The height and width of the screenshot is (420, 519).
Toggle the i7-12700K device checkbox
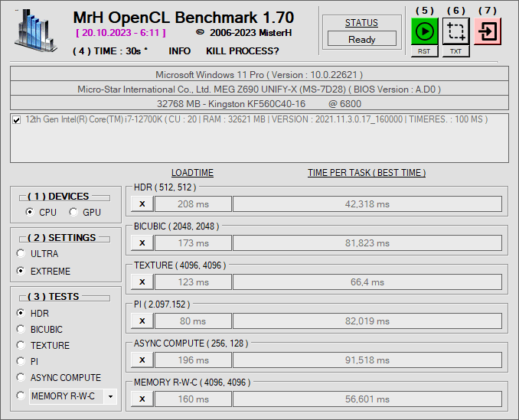click(16, 119)
